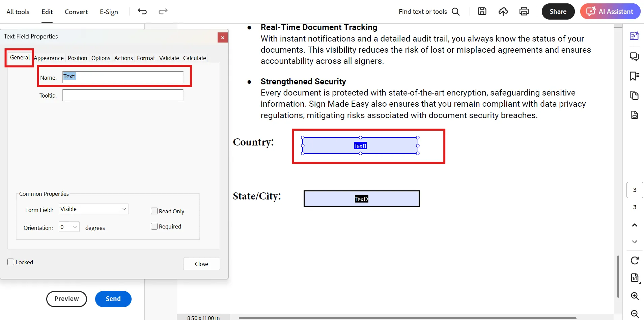Open the copy pages panel icon

[634, 96]
